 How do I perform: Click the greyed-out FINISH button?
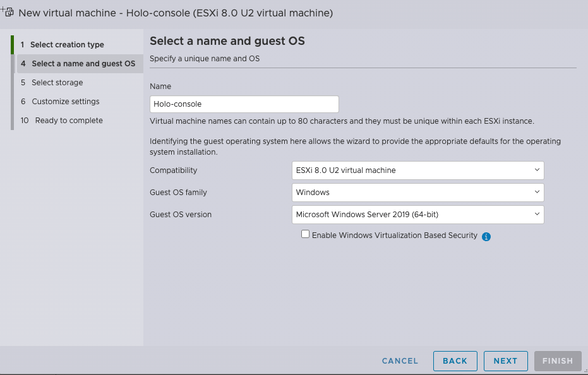pos(557,361)
